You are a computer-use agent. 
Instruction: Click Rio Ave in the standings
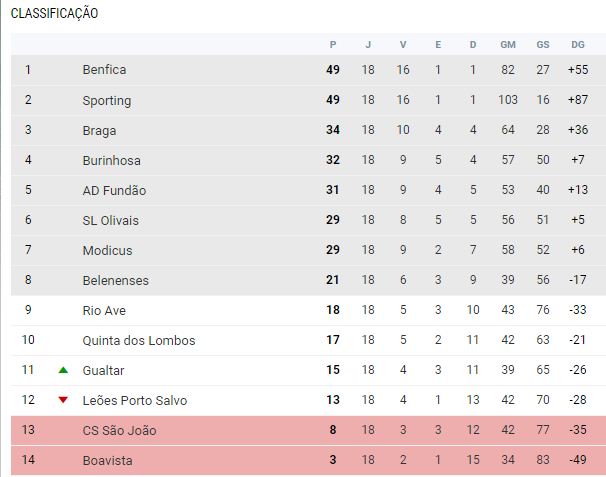pyautogui.click(x=104, y=310)
